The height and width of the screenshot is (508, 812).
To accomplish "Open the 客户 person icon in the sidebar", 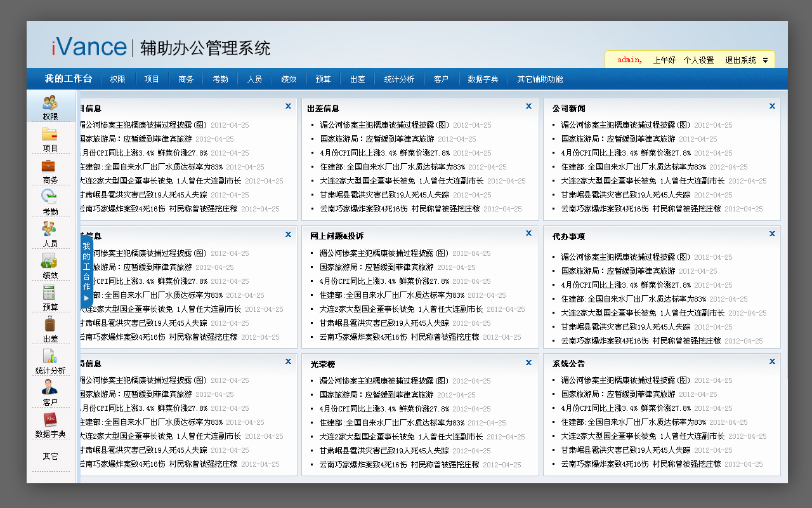I will pyautogui.click(x=50, y=387).
